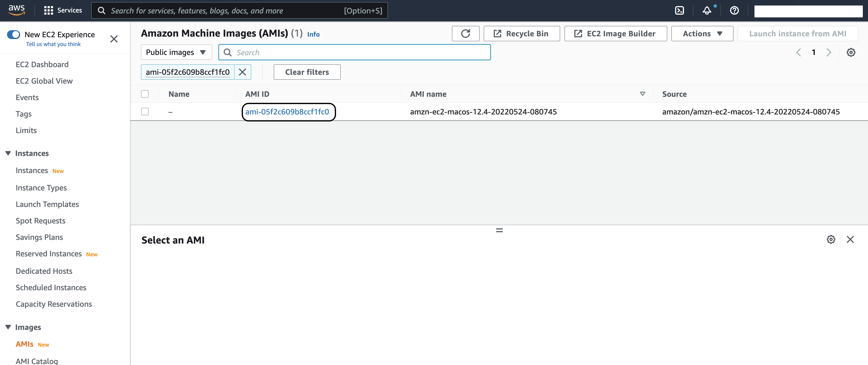Click the page number 1 in pagination
This screenshot has width=868, height=365.
pos(813,52)
